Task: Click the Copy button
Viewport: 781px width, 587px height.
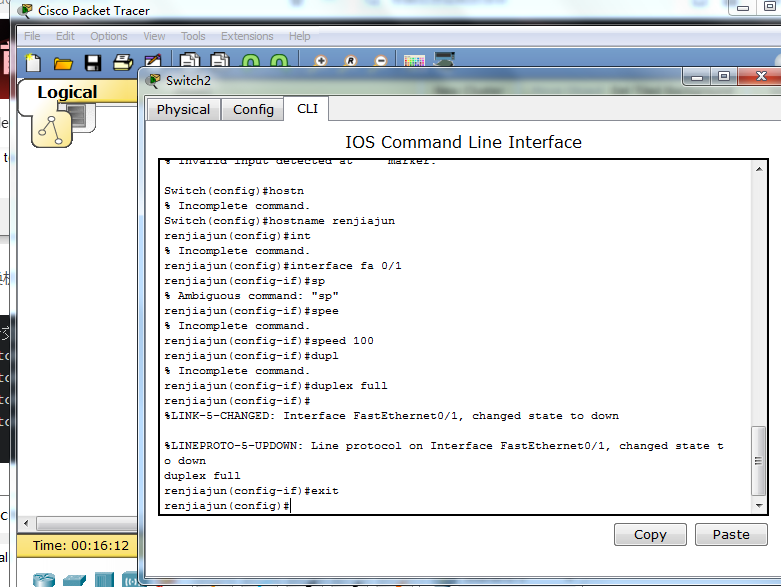Action: [650, 534]
